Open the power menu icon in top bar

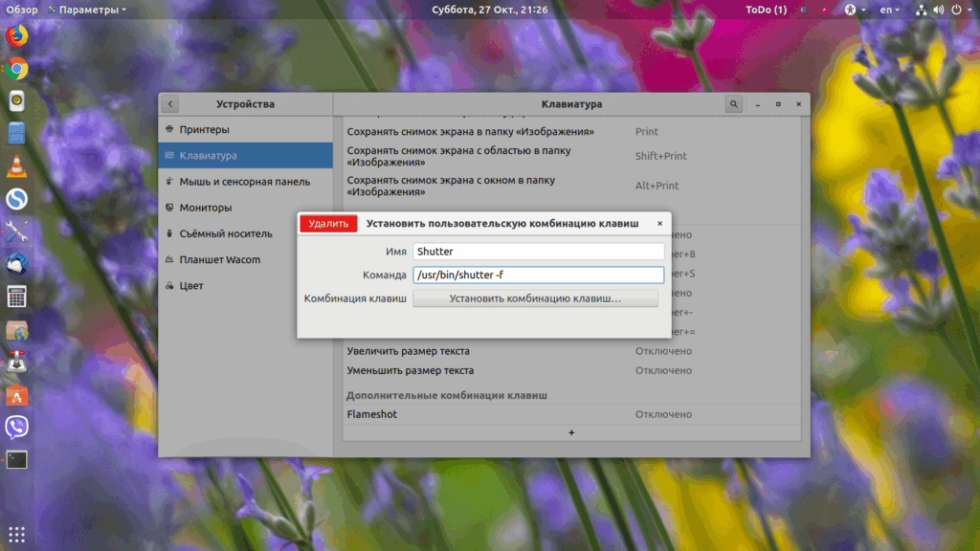956,10
